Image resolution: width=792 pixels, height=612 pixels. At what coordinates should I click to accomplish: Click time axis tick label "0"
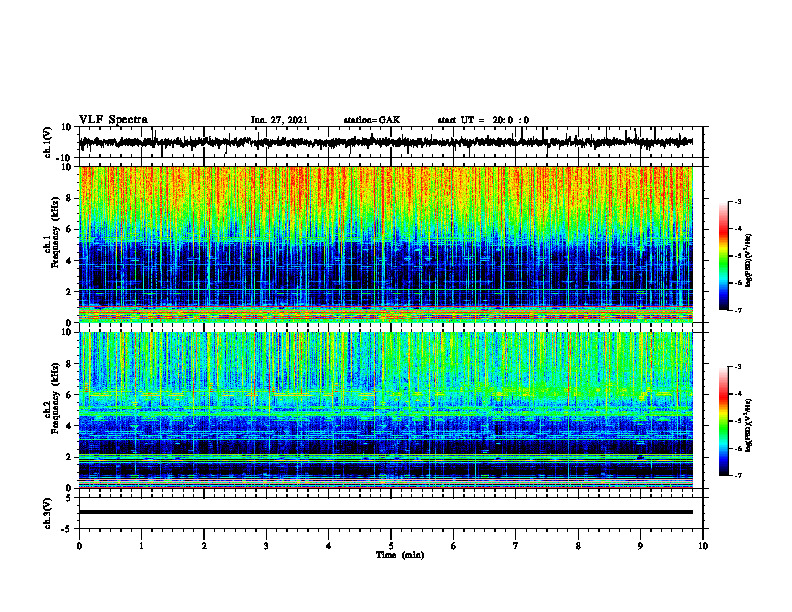(x=79, y=546)
